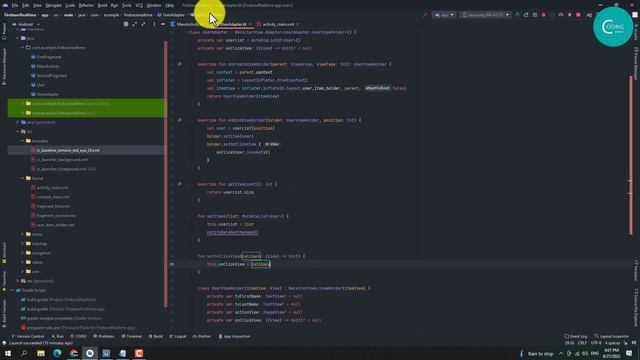Image resolution: width=640 pixels, height=360 pixels.
Task: Click the project panel options icon
Action: pos(154,24)
